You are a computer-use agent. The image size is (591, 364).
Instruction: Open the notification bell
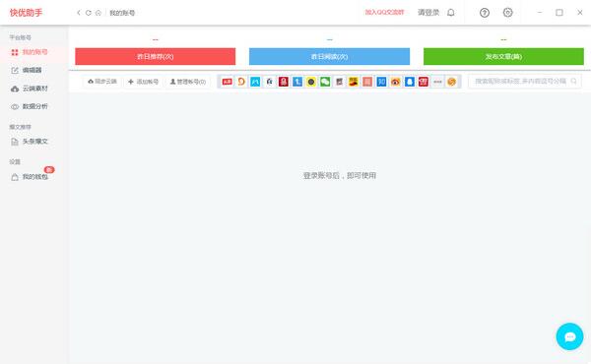pyautogui.click(x=451, y=13)
